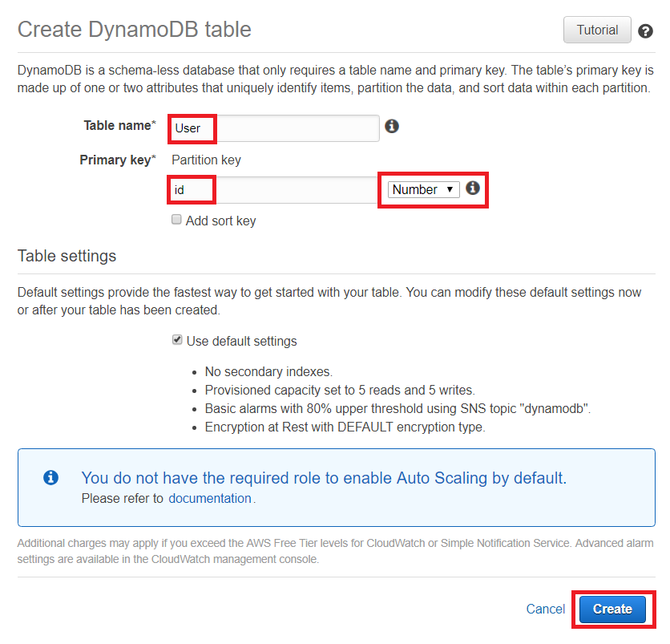670x644 pixels.
Task: Click the blue info icon in Auto Scaling notice
Action: click(x=50, y=477)
